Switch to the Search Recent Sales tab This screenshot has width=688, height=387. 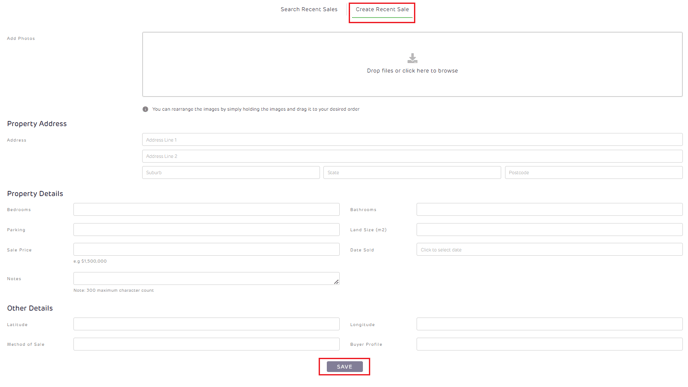point(309,9)
